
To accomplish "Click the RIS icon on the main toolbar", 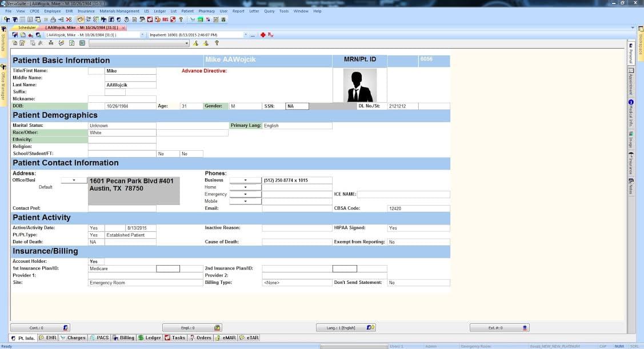I will pos(165,18).
